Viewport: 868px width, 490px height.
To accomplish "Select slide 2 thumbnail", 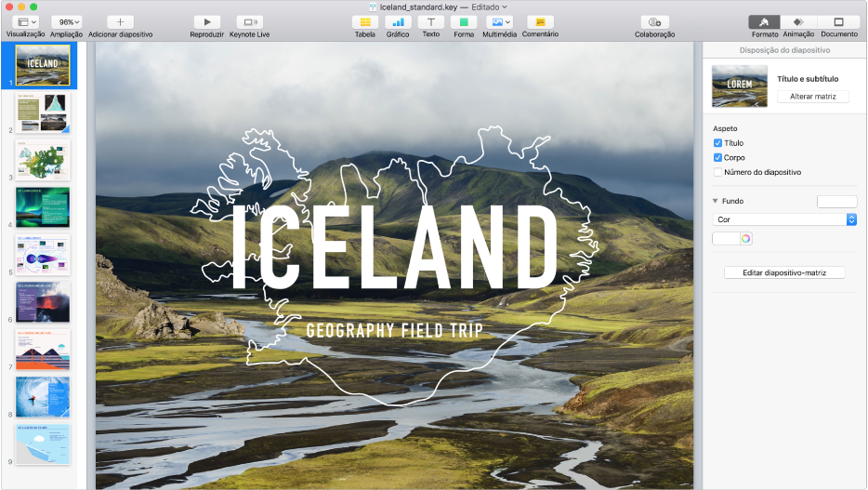I will coord(43,113).
